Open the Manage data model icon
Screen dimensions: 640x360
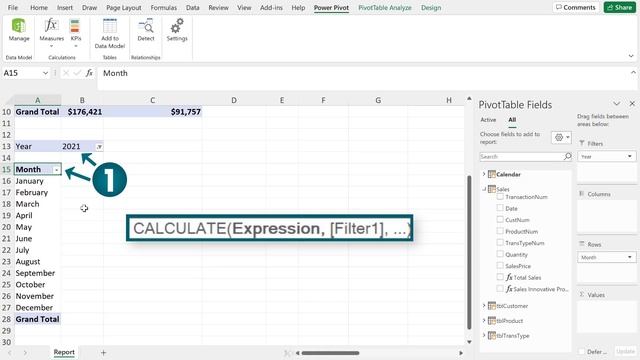(19, 26)
